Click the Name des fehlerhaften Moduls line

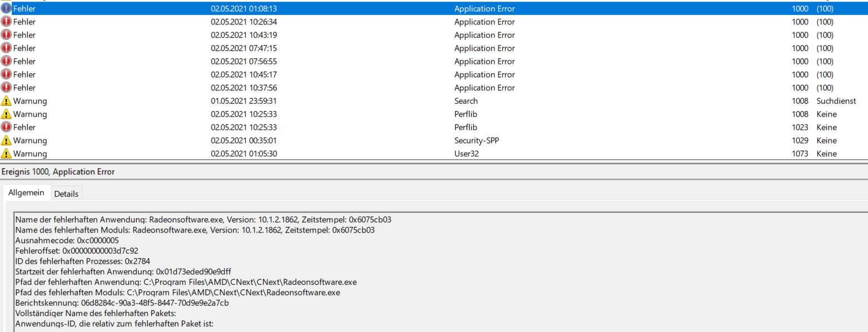tap(195, 230)
